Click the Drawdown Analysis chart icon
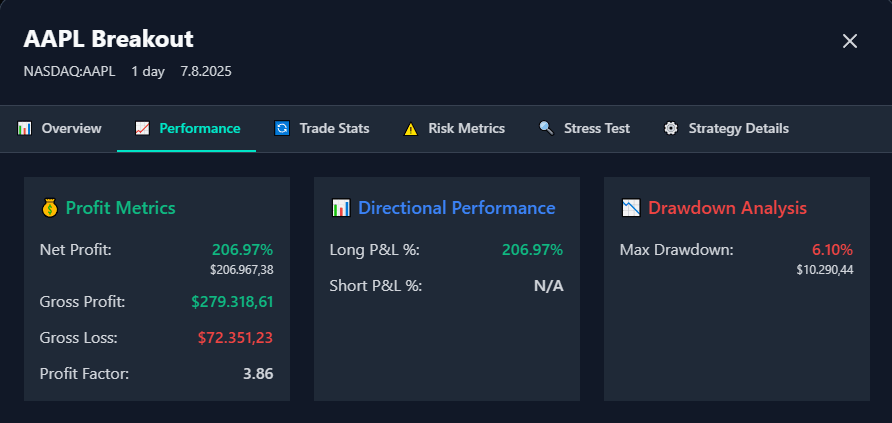This screenshot has width=892, height=423. 630,208
